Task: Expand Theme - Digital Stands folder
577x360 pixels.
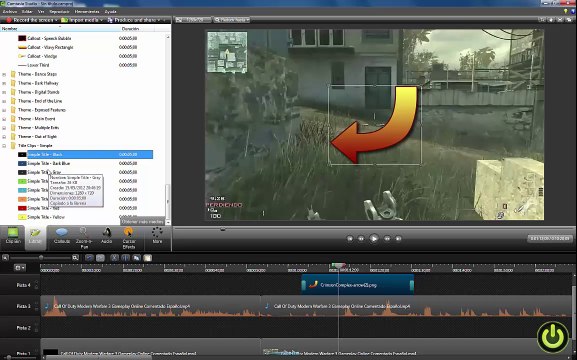Action: [4, 92]
